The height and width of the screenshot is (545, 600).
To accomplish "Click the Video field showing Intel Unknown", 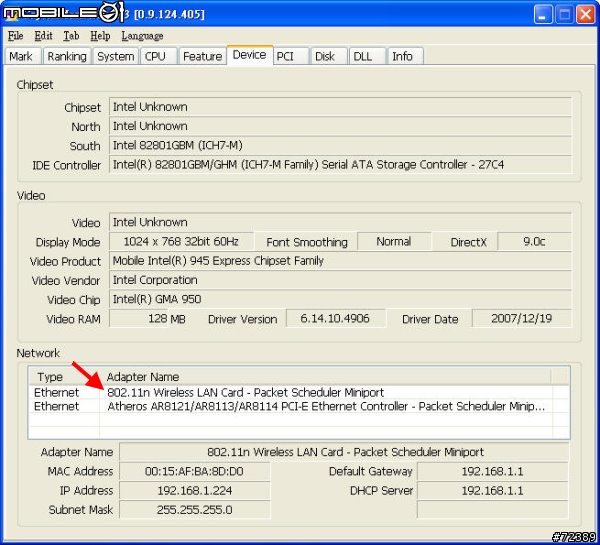I will coord(341,222).
